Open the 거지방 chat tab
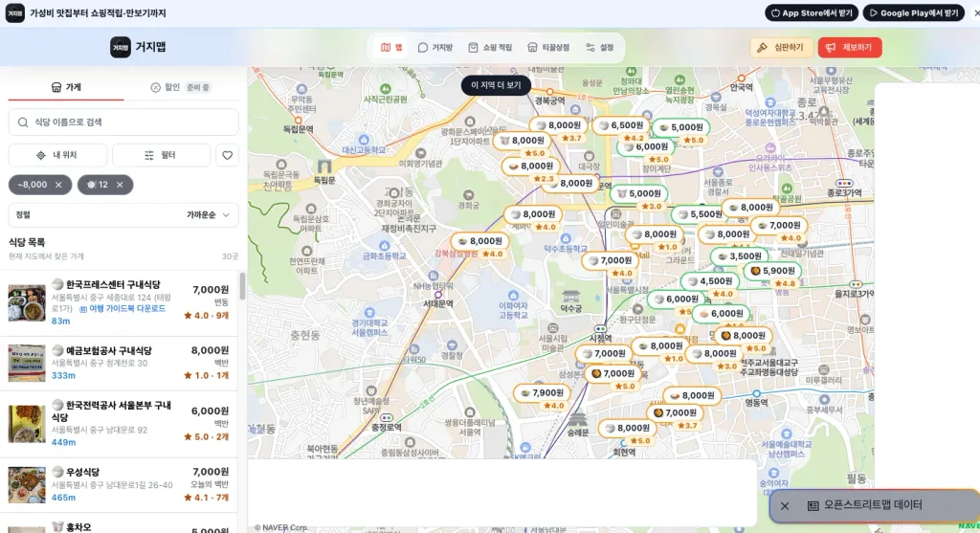Image resolution: width=980 pixels, height=533 pixels. [x=435, y=48]
